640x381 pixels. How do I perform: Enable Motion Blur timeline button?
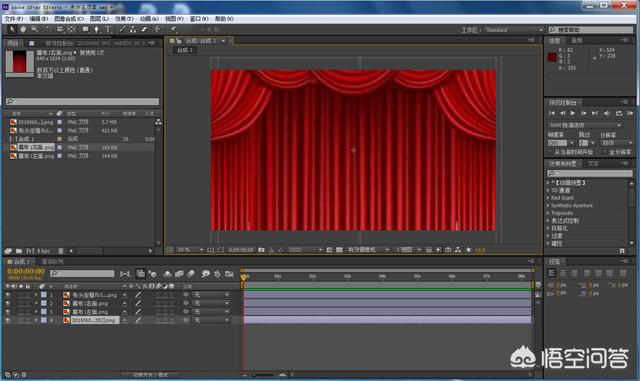click(191, 274)
